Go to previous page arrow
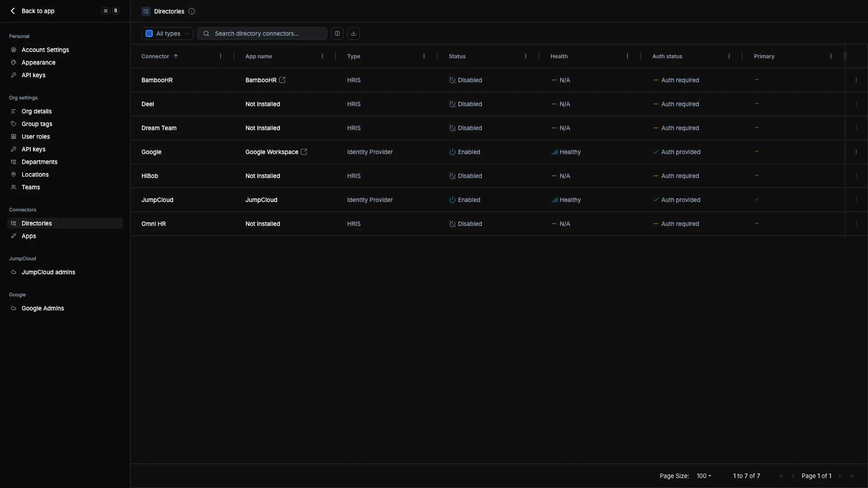This screenshot has width=868, height=488. (x=793, y=476)
